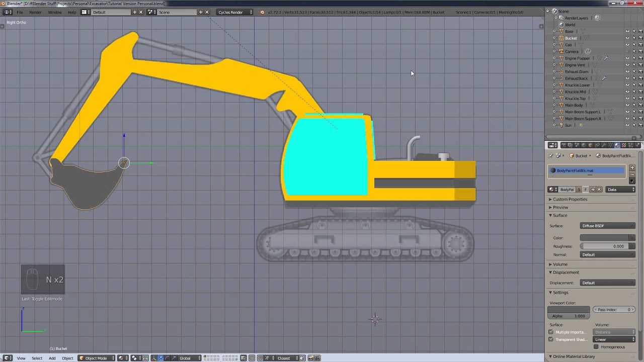The height and width of the screenshot is (362, 644).
Task: Click the proportional editing circle icon
Action: coord(252,358)
